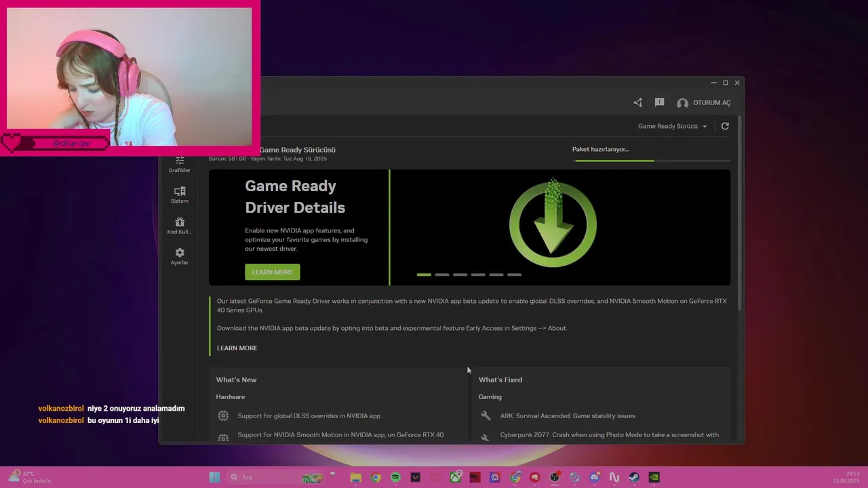Image resolution: width=868 pixels, height=488 pixels.
Task: Click the ARK Survival Ascended wrench icon
Action: point(485,415)
